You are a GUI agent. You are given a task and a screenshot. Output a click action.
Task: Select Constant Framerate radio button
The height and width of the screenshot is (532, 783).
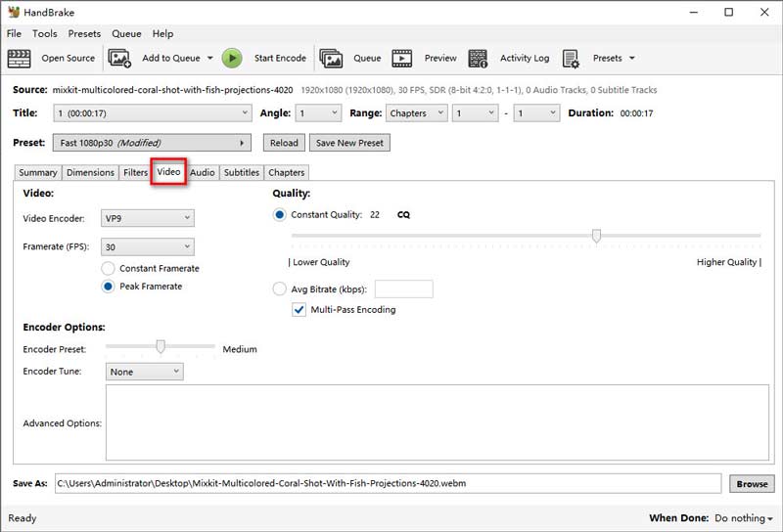tap(108, 269)
